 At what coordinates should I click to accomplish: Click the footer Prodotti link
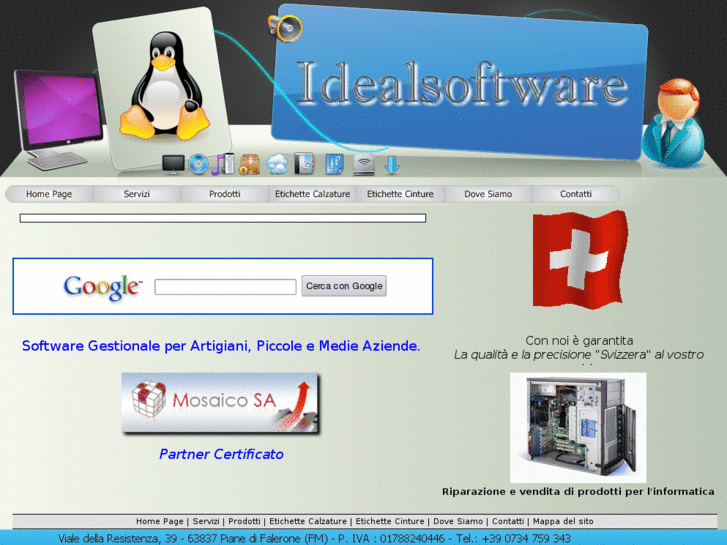pyautogui.click(x=244, y=521)
